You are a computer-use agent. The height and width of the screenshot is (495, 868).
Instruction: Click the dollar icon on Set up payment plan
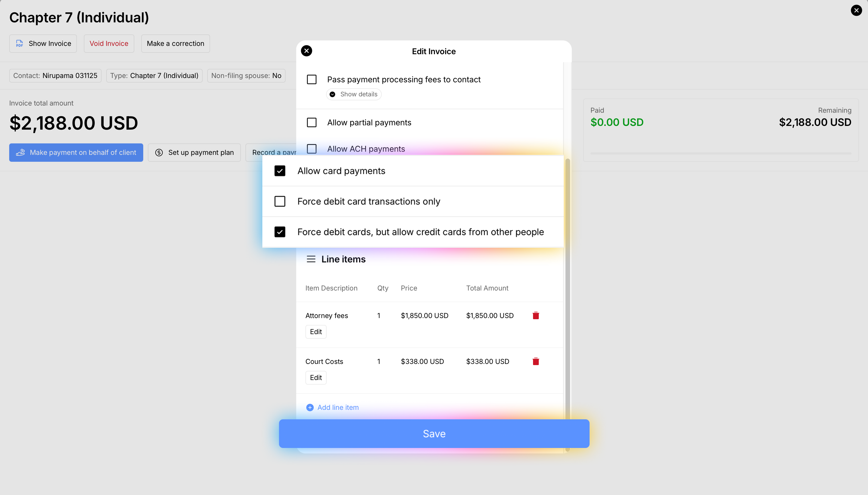(159, 153)
